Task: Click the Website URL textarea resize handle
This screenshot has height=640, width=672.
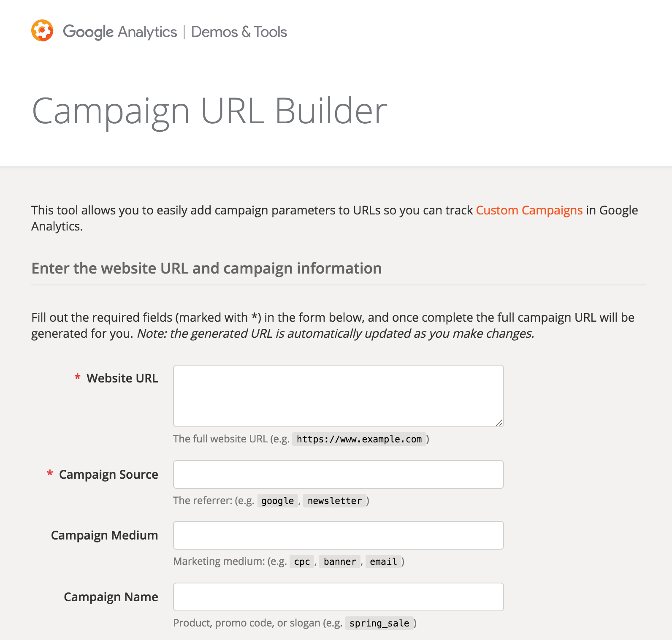Action: [x=500, y=422]
